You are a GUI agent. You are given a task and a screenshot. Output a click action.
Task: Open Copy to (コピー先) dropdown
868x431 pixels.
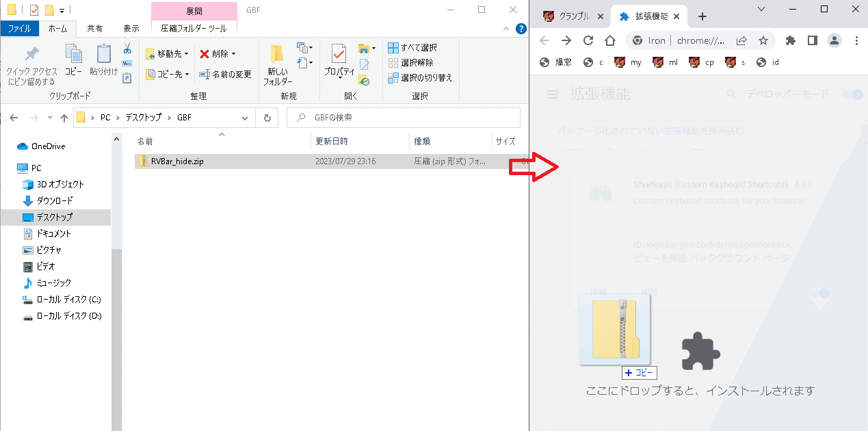point(166,74)
